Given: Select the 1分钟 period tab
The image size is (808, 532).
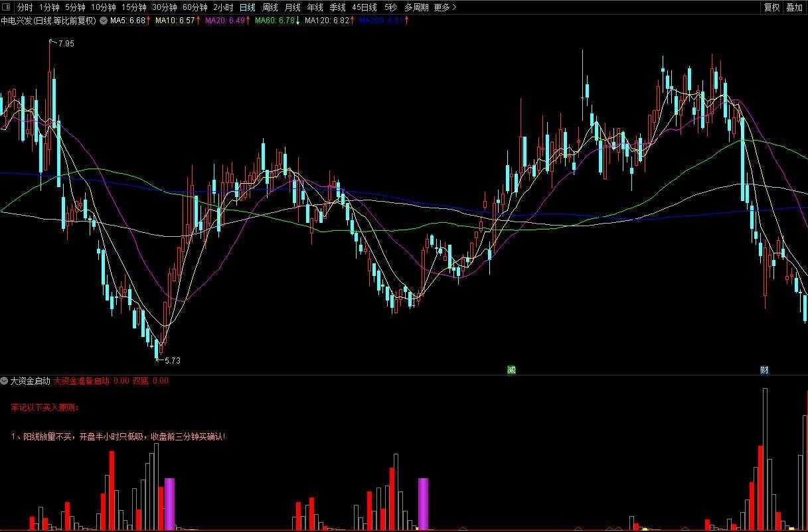Looking at the screenshot, I should coord(49,8).
